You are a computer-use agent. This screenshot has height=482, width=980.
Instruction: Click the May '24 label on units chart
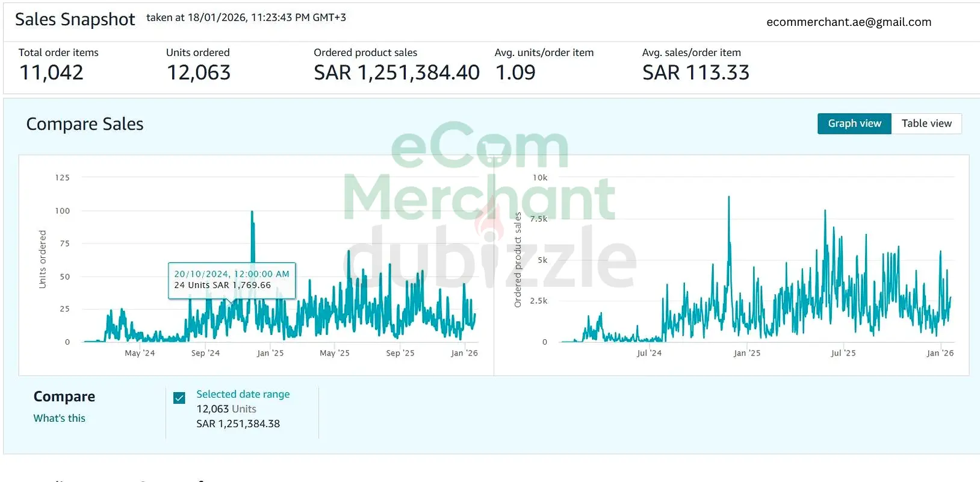coord(140,353)
